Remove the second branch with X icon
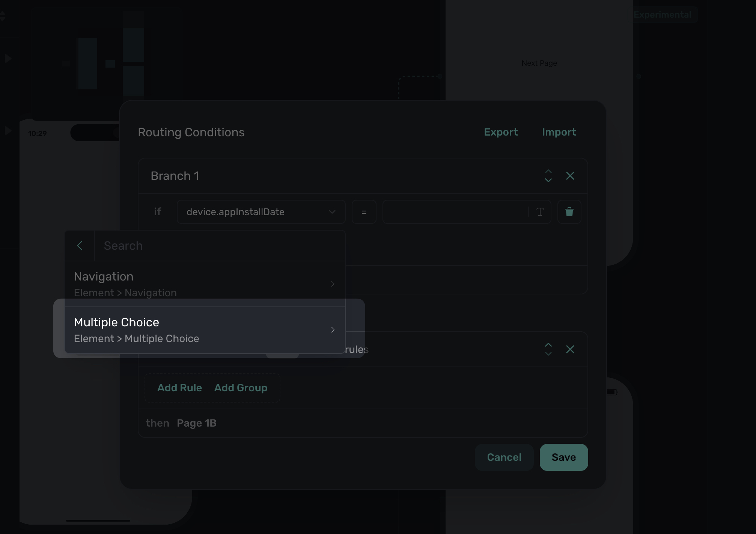 click(x=570, y=349)
